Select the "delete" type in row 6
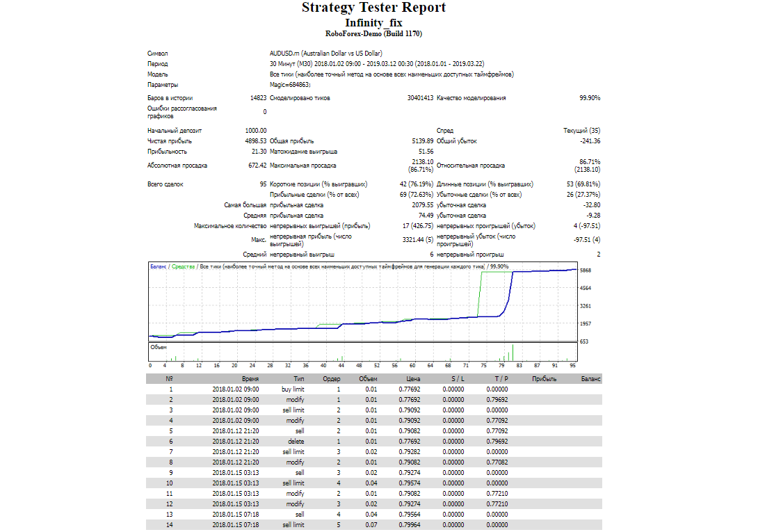The width and height of the screenshot is (774, 532). pyautogui.click(x=296, y=441)
